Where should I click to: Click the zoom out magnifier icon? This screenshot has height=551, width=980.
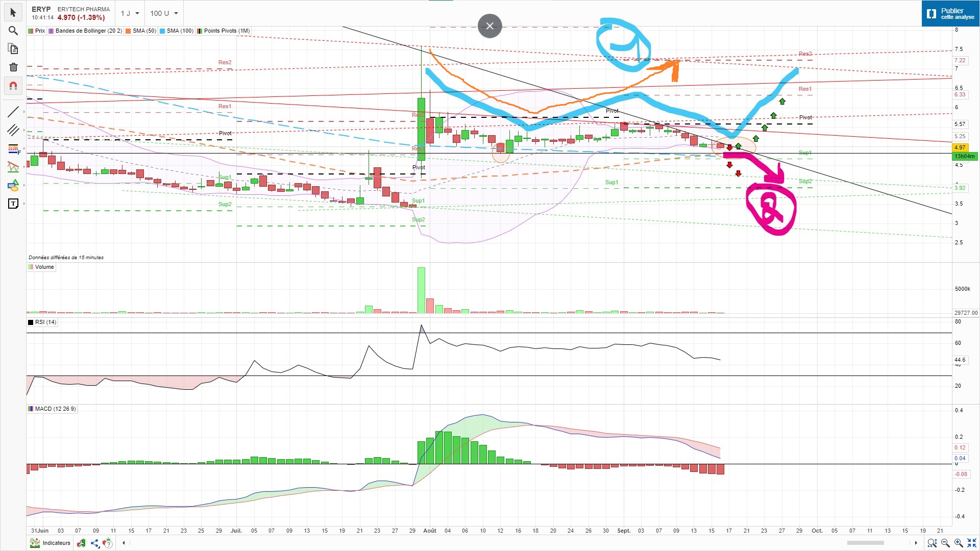click(945, 543)
